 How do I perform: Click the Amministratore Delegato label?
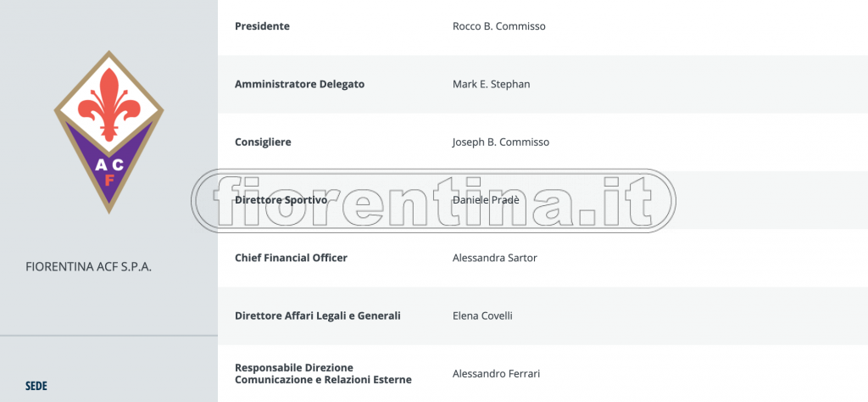(299, 84)
